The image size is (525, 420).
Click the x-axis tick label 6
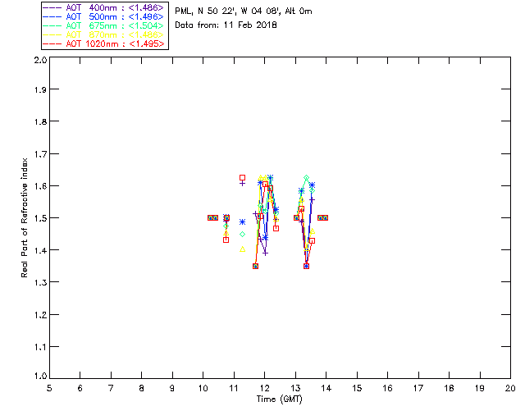80,388
